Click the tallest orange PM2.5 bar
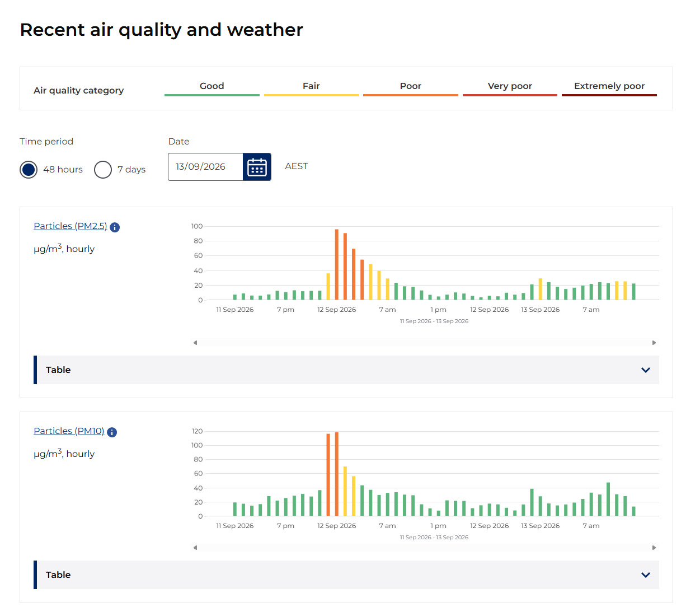700x616 pixels. coord(337,264)
